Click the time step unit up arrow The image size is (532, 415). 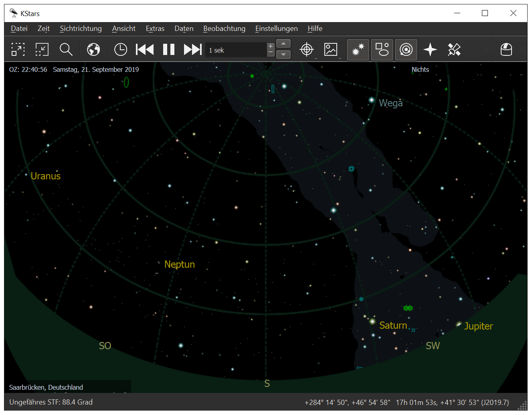283,44
